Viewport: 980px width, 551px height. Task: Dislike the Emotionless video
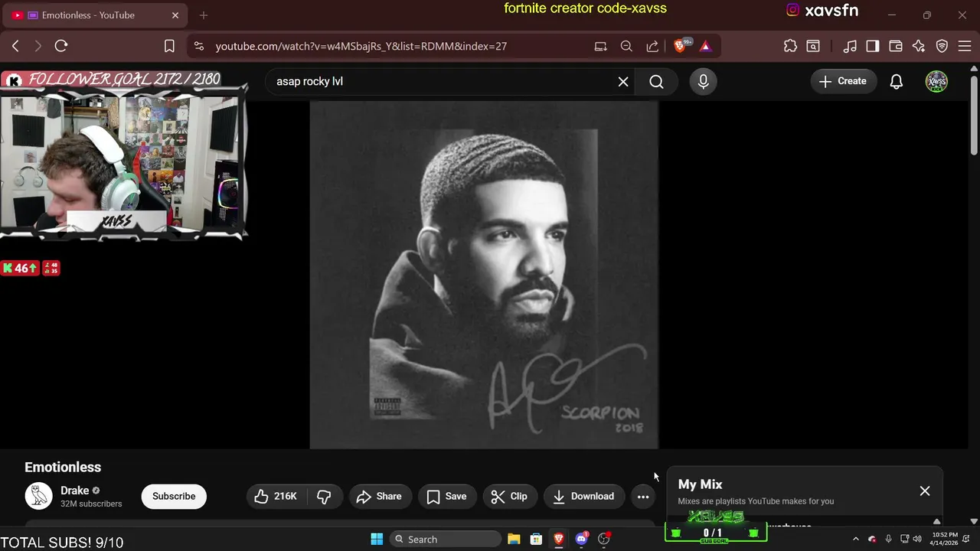pos(324,496)
